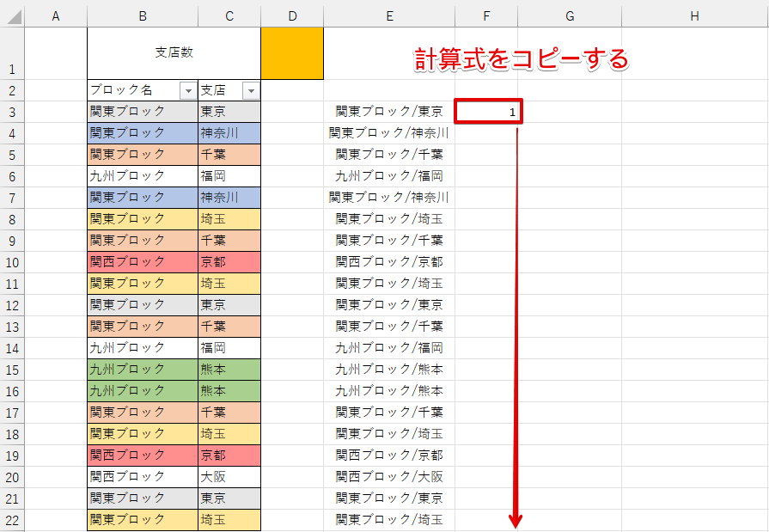Select 関東ブロック cell in row 22

[x=143, y=520]
